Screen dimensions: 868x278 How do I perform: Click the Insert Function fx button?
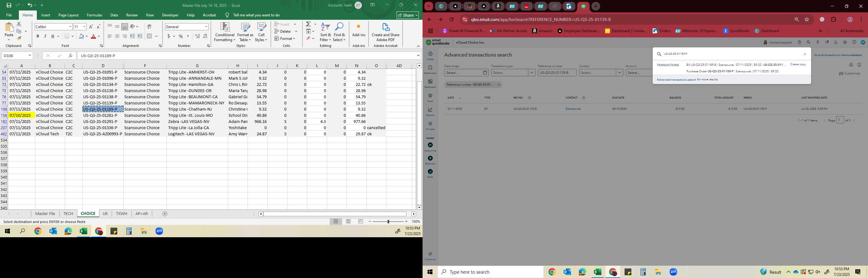tap(71, 56)
